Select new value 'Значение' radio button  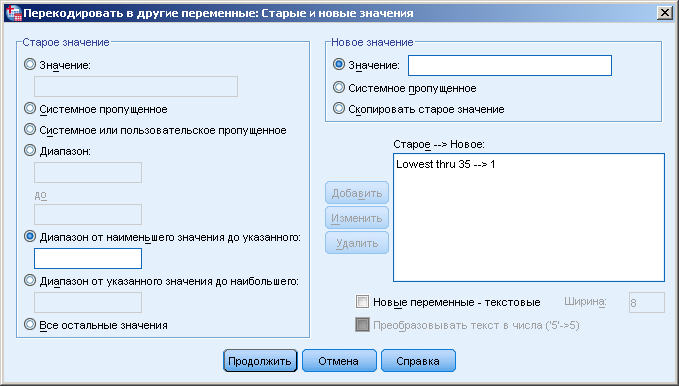(339, 65)
